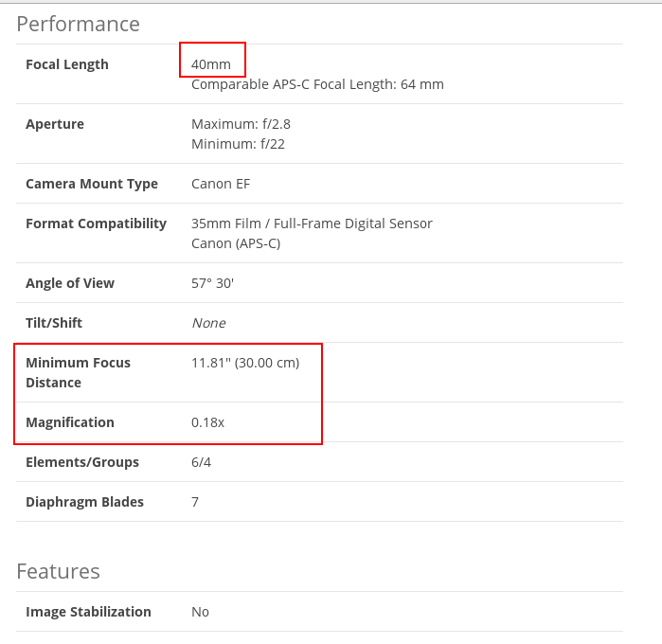The width and height of the screenshot is (662, 644).
Task: Click the Diaphragm Blades row label
Action: tap(84, 502)
